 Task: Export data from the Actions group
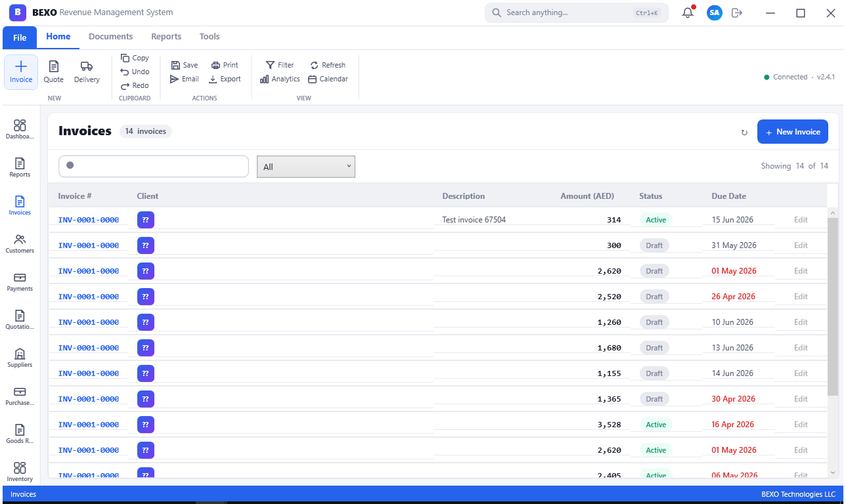pyautogui.click(x=225, y=79)
